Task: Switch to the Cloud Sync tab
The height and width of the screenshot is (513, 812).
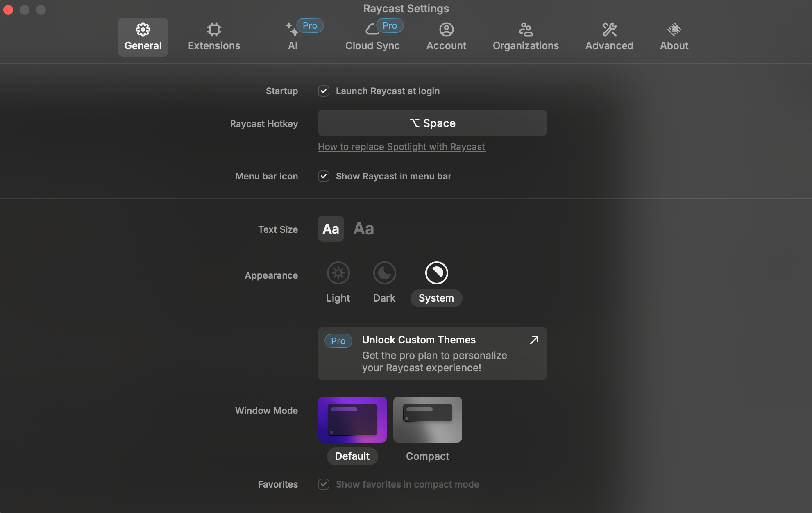Action: pos(372,37)
